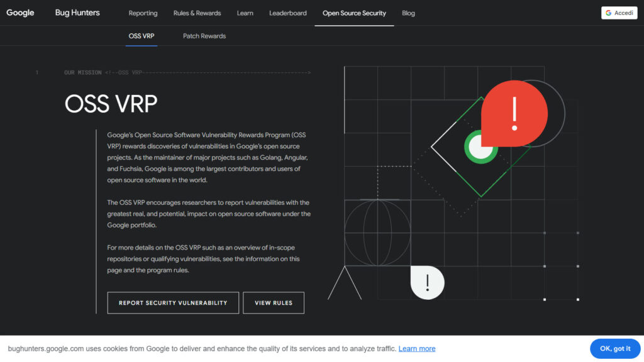Click the white exclamation bubble illustration
The width and height of the screenshot is (644, 362).
coord(428,282)
